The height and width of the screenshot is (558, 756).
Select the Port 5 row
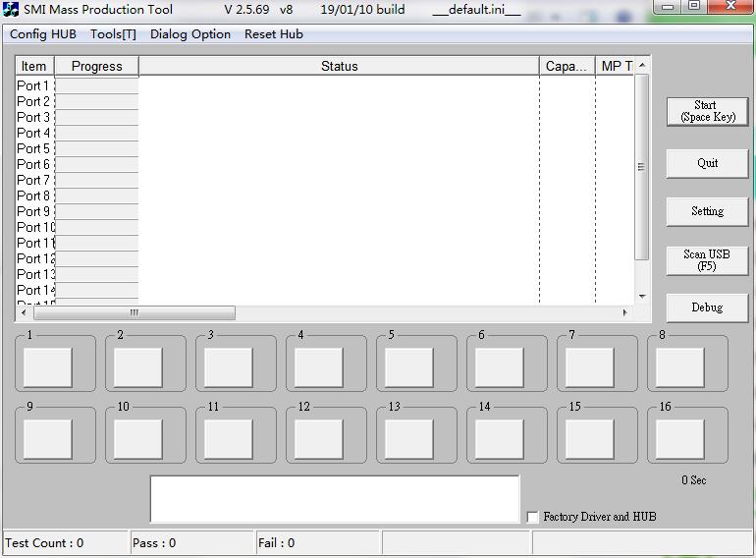click(x=325, y=148)
